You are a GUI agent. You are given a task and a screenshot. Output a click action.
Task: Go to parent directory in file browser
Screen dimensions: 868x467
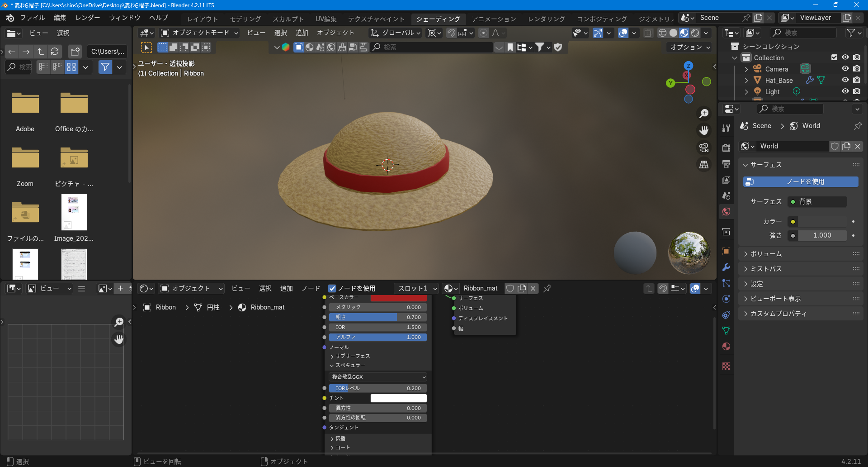[x=41, y=52]
